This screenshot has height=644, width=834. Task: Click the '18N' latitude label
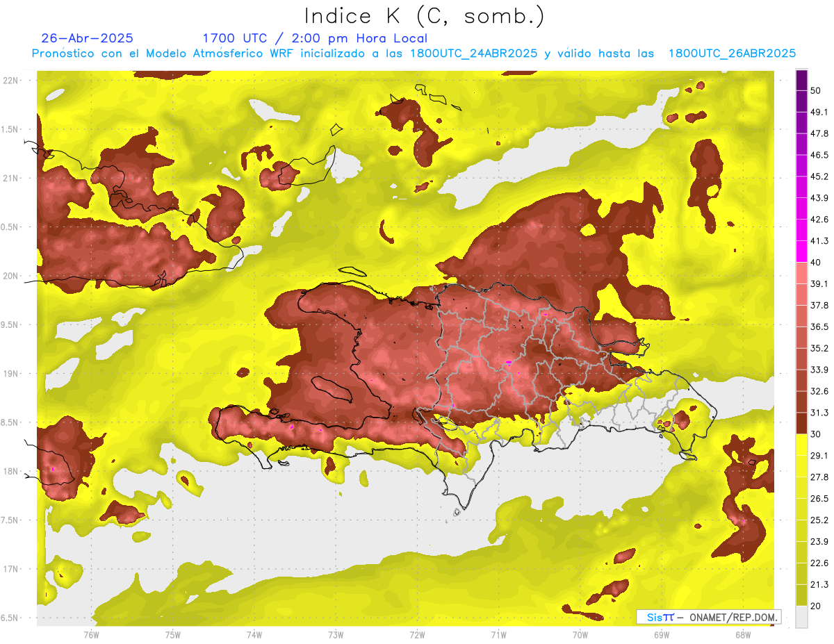click(x=11, y=471)
